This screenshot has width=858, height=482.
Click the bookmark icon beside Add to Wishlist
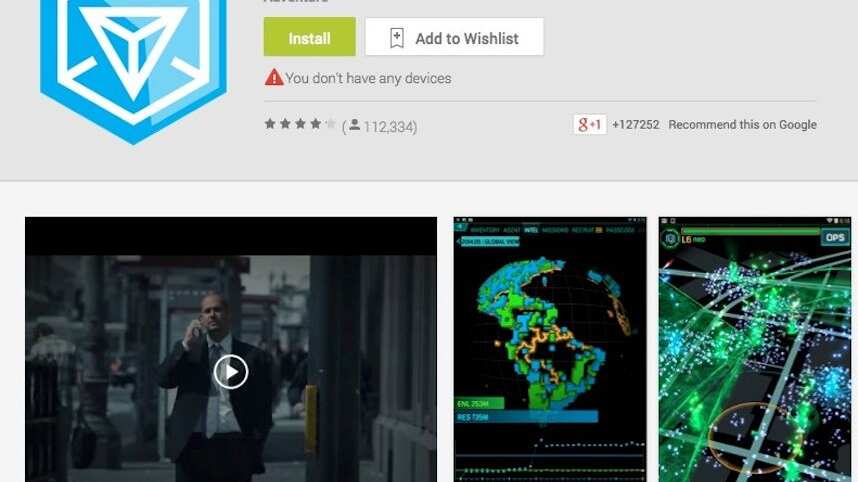[396, 38]
